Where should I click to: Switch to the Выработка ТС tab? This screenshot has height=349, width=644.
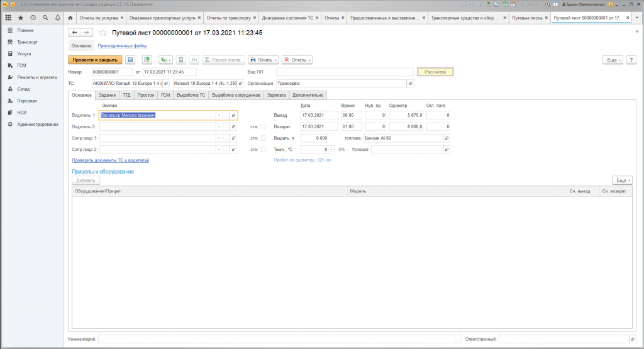(x=191, y=95)
